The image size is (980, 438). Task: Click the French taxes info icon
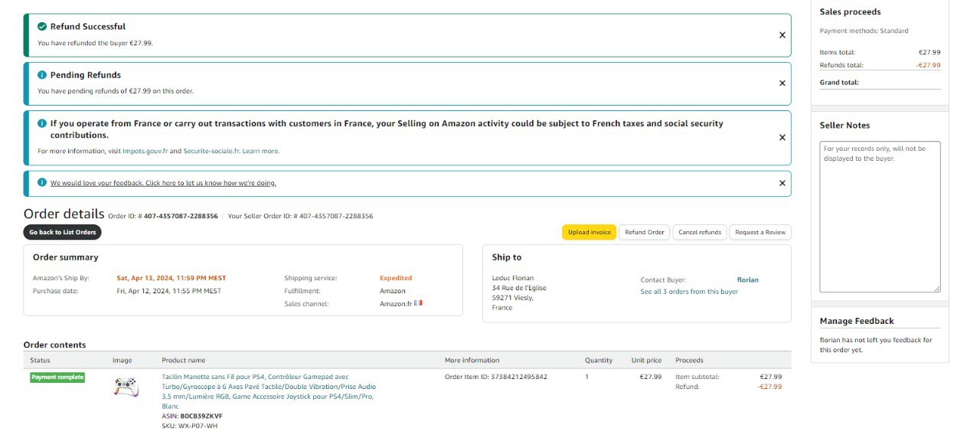[x=42, y=123]
